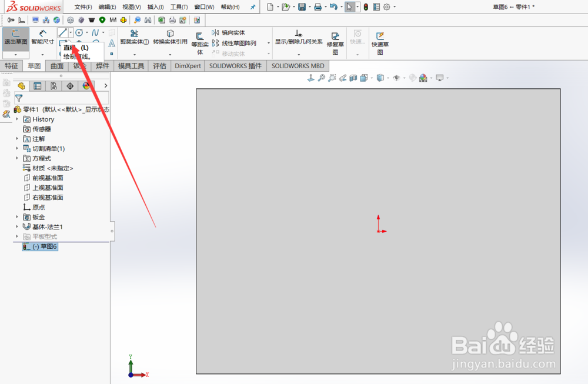Click the Zoom to Fit icon
Image resolution: width=588 pixels, height=384 pixels.
click(x=320, y=77)
